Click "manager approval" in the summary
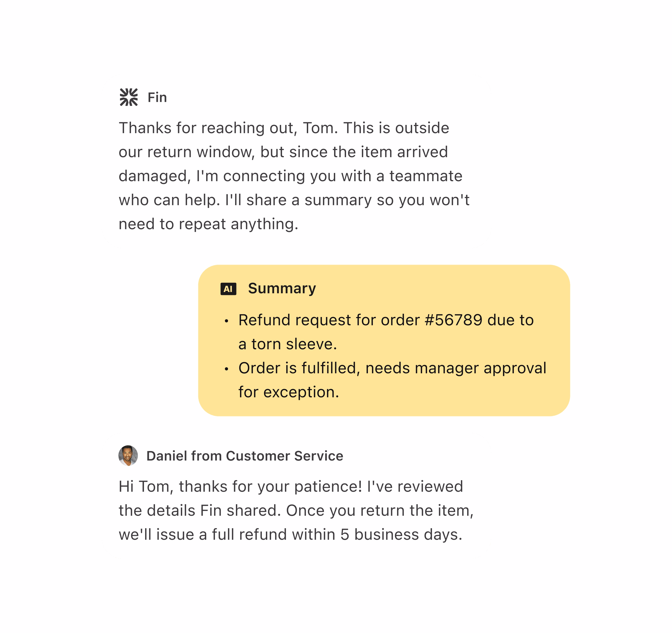Image resolution: width=672 pixels, height=633 pixels. (x=480, y=368)
